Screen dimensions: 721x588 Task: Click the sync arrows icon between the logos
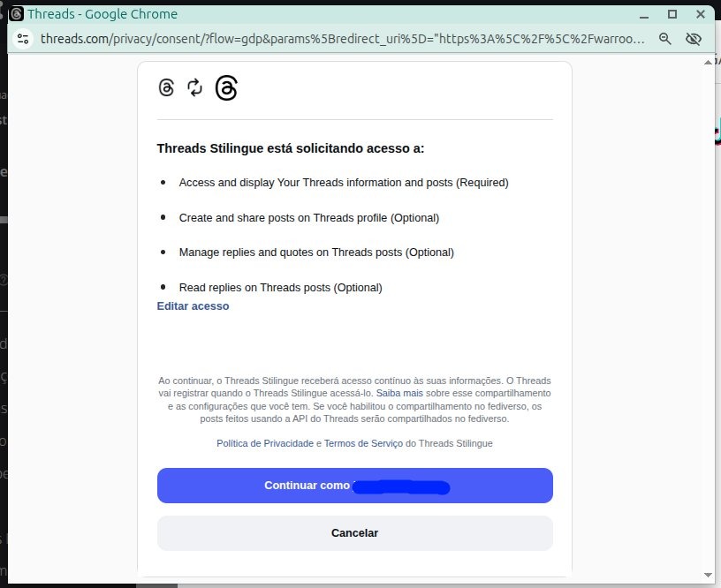click(195, 87)
